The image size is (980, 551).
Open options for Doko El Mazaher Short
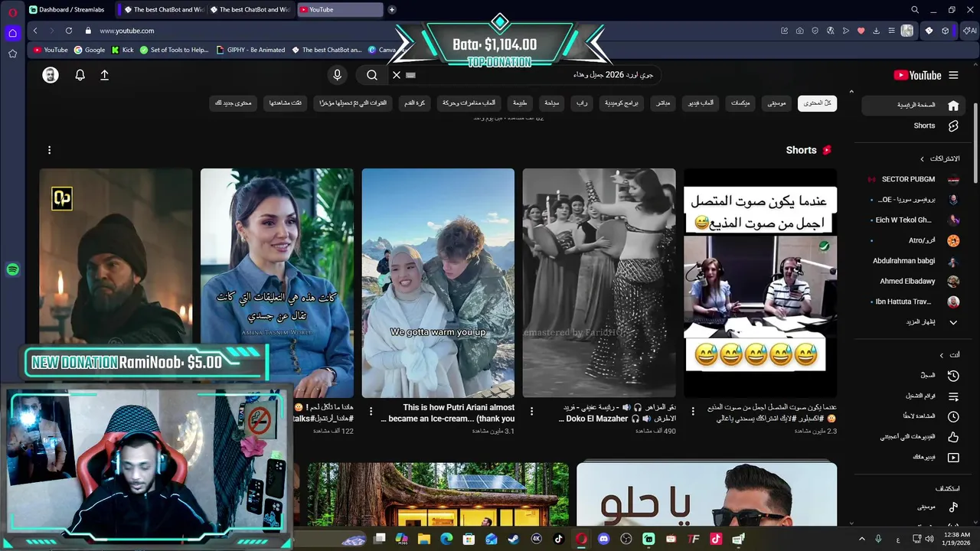pos(532,412)
